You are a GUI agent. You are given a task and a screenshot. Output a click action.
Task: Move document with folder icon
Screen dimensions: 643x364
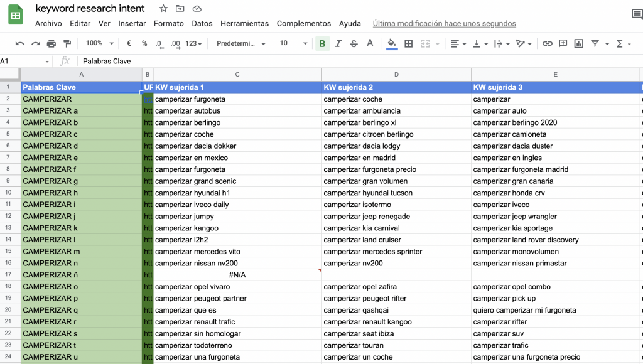click(180, 9)
